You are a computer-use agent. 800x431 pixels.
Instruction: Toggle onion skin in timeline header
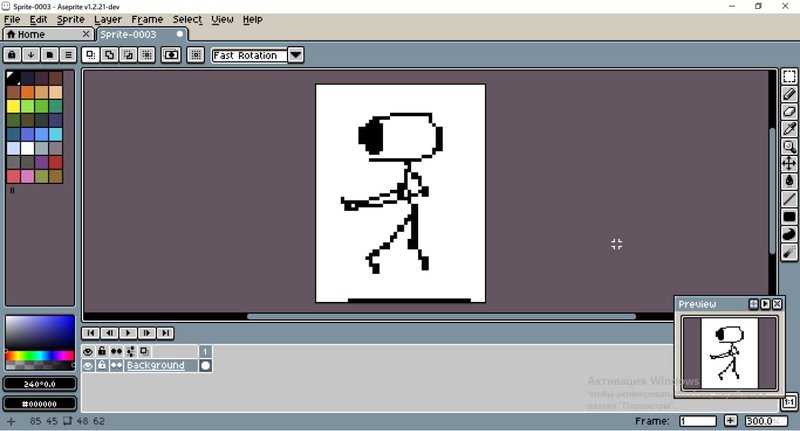click(x=144, y=351)
